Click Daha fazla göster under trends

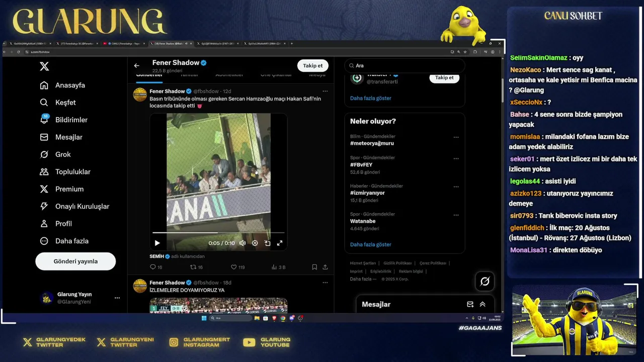coord(370,244)
